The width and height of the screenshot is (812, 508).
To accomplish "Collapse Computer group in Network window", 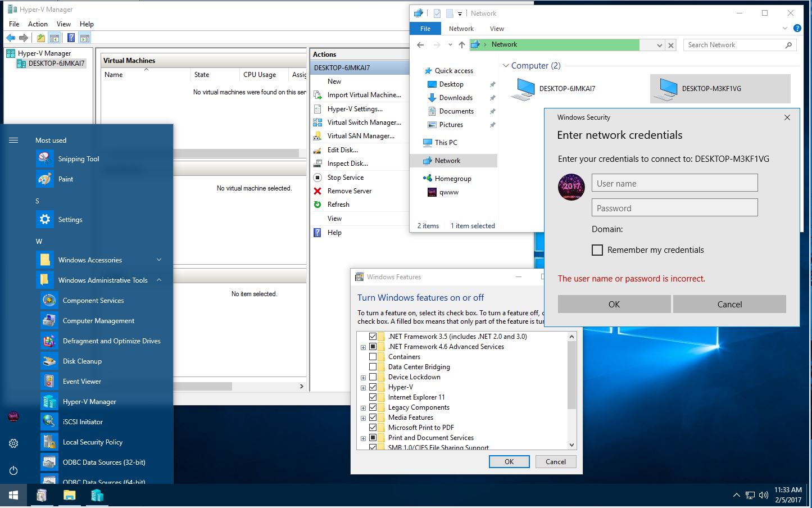I will (x=506, y=66).
